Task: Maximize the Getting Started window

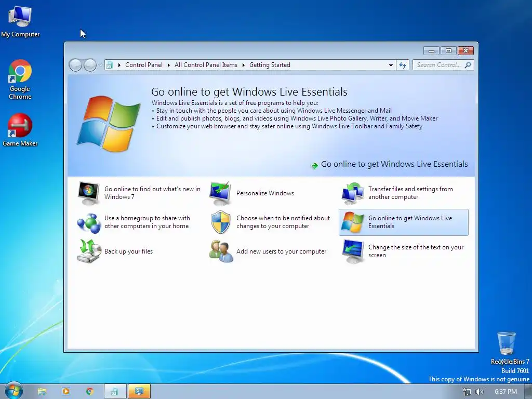Action: (x=448, y=51)
